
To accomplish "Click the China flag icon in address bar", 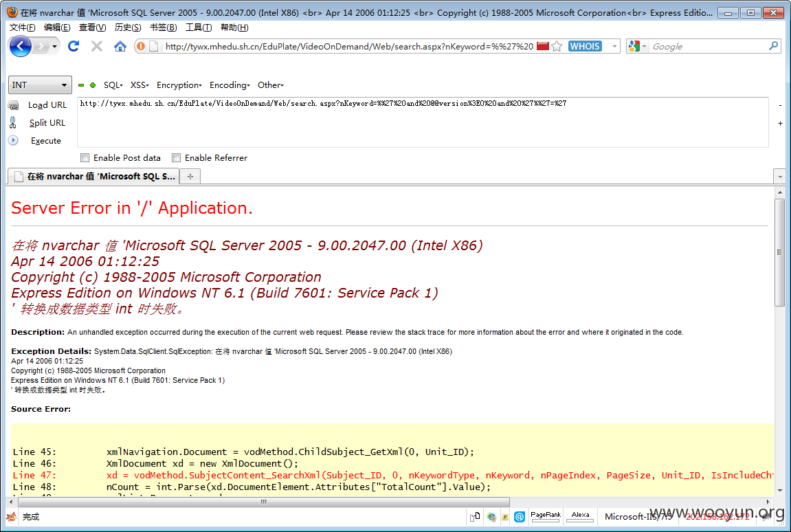I will (543, 47).
